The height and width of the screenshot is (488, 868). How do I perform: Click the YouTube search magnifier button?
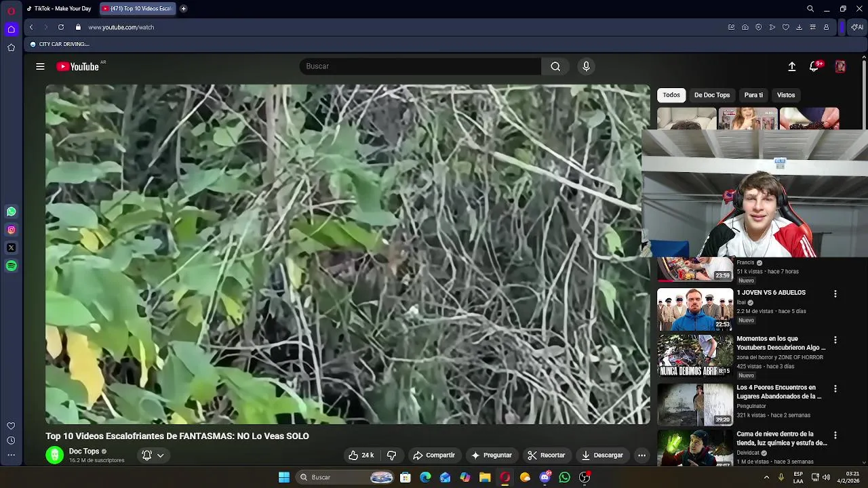click(555, 66)
